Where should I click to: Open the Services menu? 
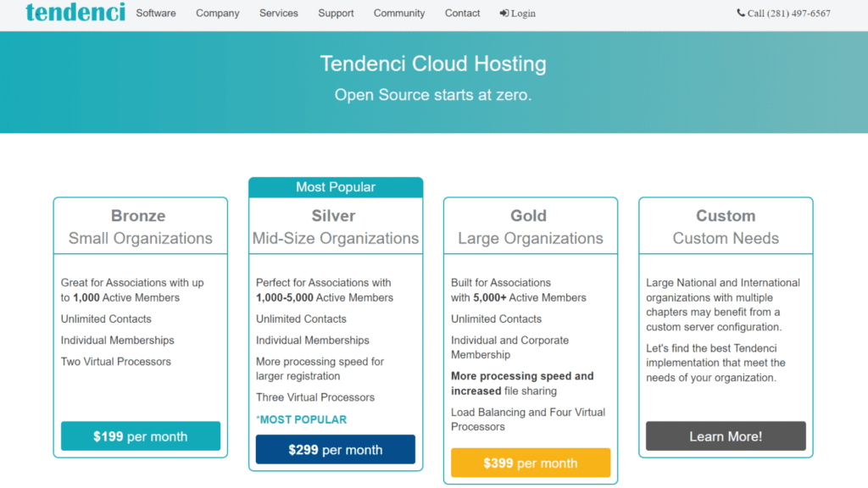[x=278, y=14]
